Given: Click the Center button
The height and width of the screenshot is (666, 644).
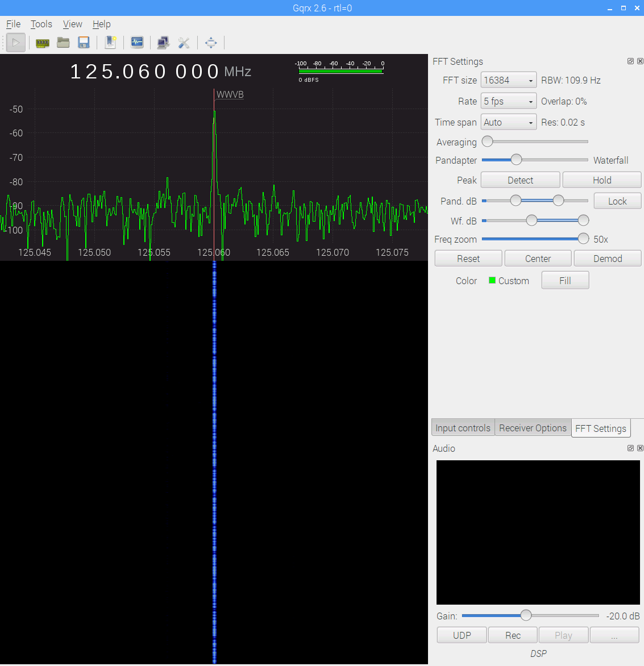Looking at the screenshot, I should 538,259.
